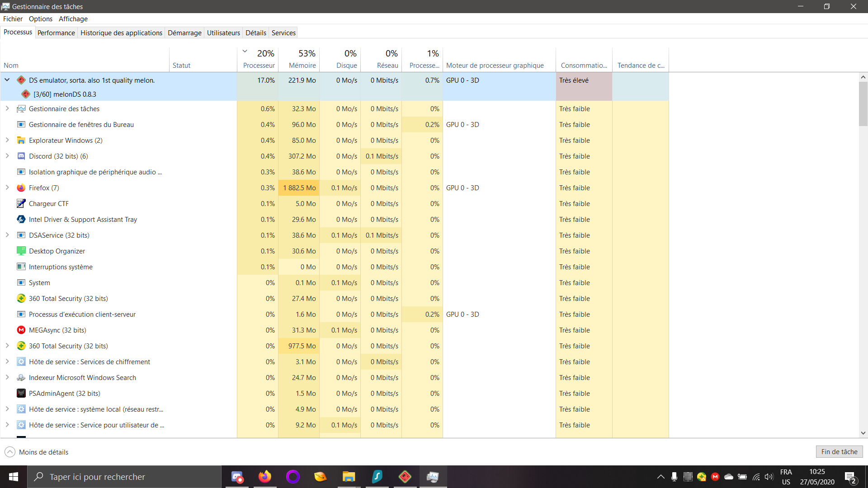This screenshot has height=488, width=868.
Task: Click the Fin de tâche button
Action: (839, 451)
